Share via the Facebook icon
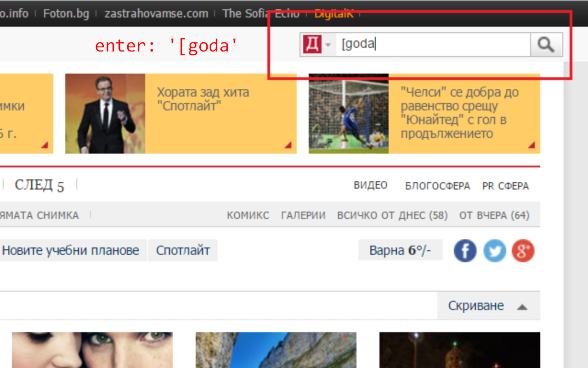588x368 pixels. (x=465, y=251)
